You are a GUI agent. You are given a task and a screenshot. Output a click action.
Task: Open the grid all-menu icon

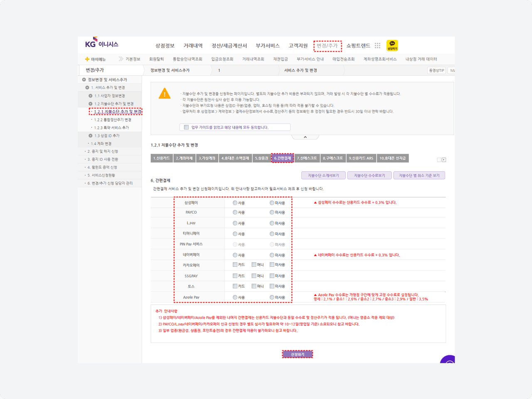coord(377,46)
